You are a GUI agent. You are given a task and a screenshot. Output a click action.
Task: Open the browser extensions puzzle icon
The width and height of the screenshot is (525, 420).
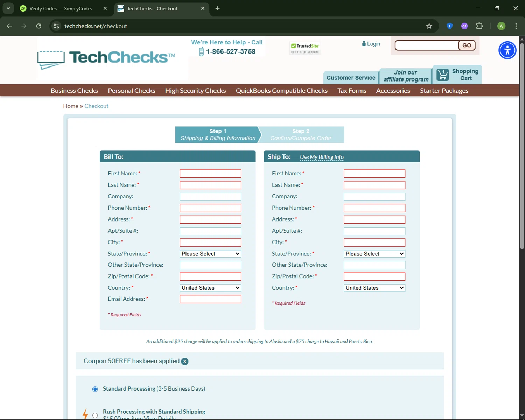[479, 26]
